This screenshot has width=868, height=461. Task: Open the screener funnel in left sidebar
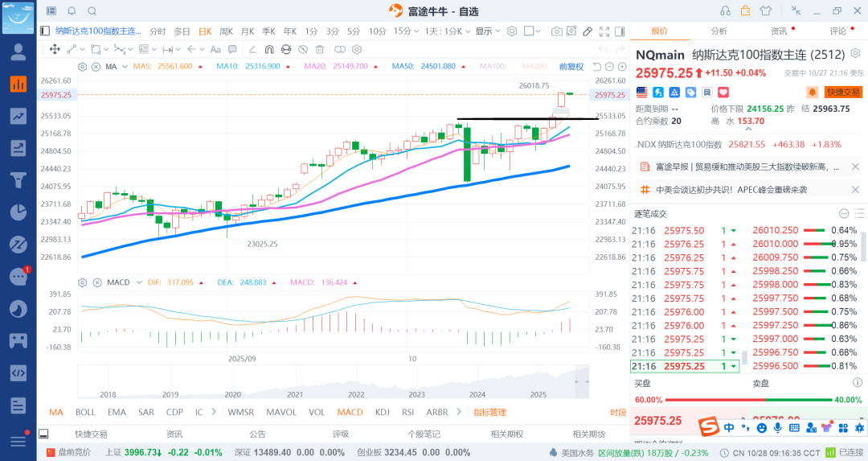[x=18, y=180]
